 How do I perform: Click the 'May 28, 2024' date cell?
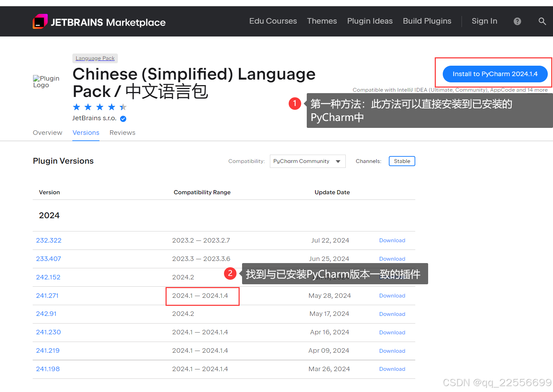pos(330,296)
